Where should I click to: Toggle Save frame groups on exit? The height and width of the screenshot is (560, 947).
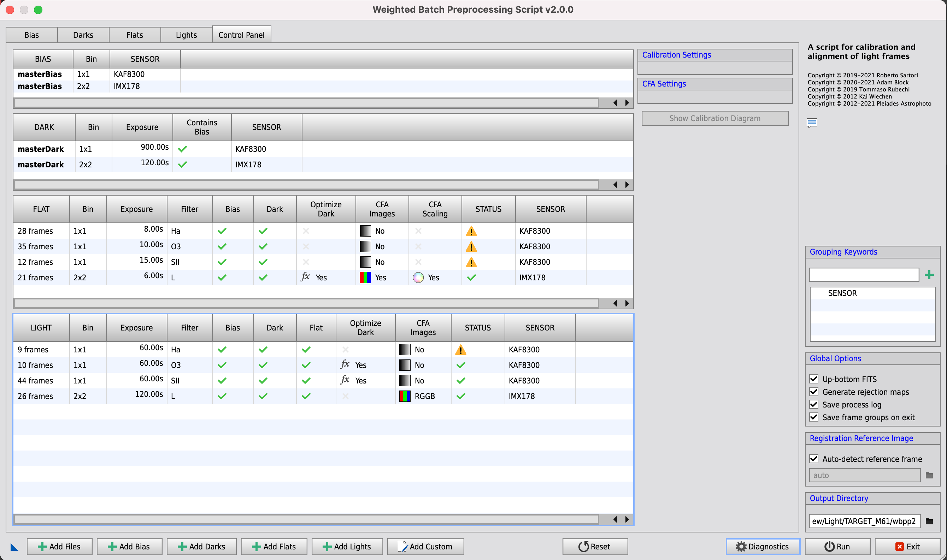(x=814, y=417)
